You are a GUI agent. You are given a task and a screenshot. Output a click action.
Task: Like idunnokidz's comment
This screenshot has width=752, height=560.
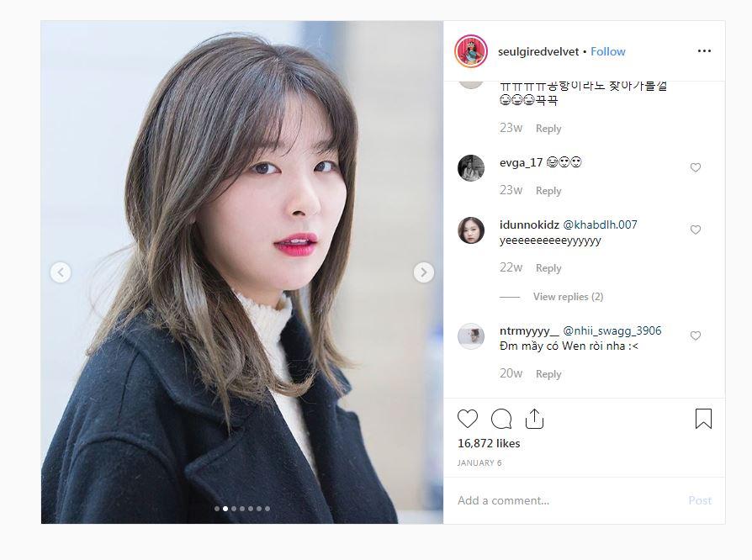[x=696, y=230]
